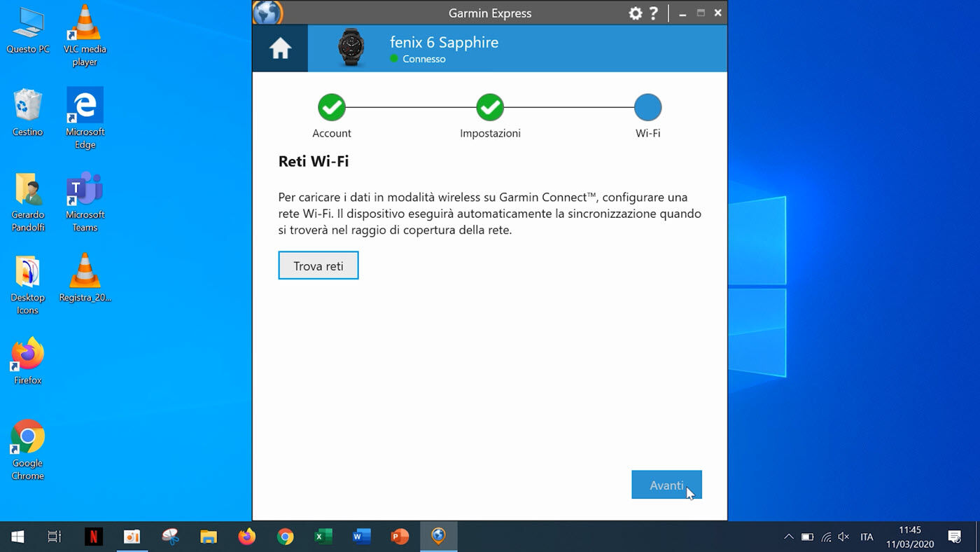The width and height of the screenshot is (980, 552).
Task: Click the fenix 6 Sapphire watch image
Action: click(x=351, y=48)
